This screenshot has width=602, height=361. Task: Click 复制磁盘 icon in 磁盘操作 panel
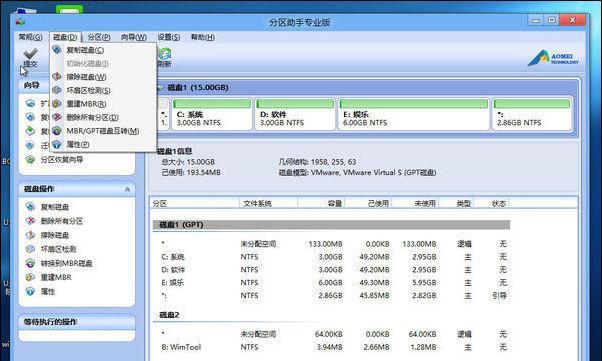30,207
